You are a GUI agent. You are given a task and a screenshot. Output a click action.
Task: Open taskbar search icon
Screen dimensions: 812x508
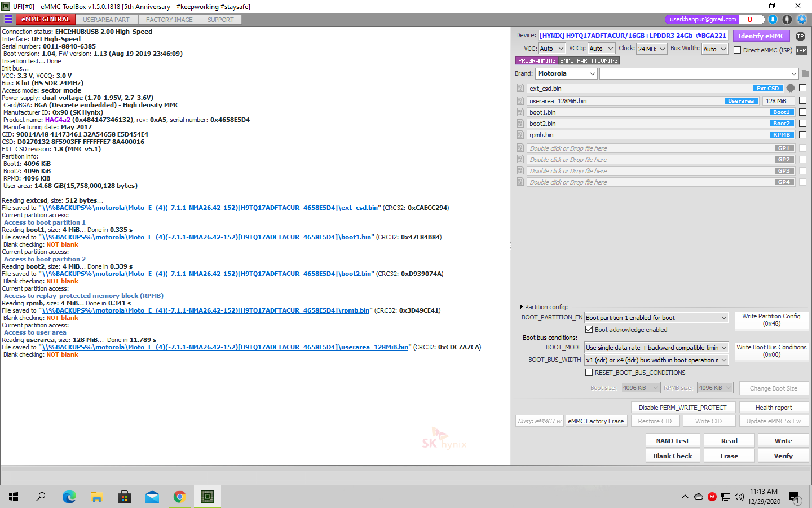pyautogui.click(x=41, y=497)
